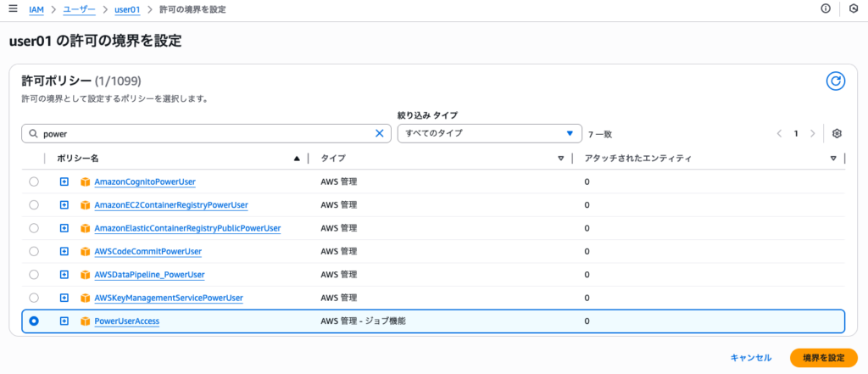The width and height of the screenshot is (868, 374).
Task: Click the 境界を設定 button
Action: click(823, 358)
